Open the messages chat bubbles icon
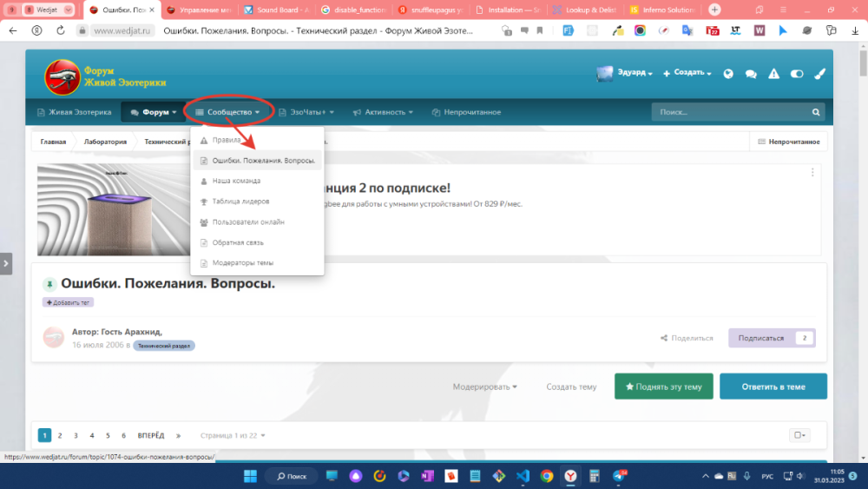Screen dimensions: 868x489 [x=751, y=74]
